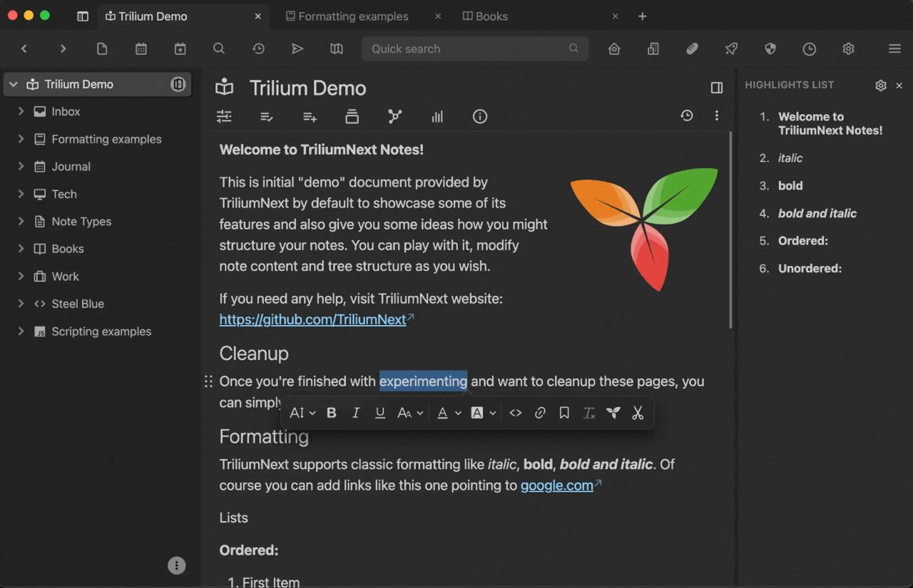Switch to the Formatting examples tab
Viewport: 913px width, 588px height.
click(x=353, y=16)
